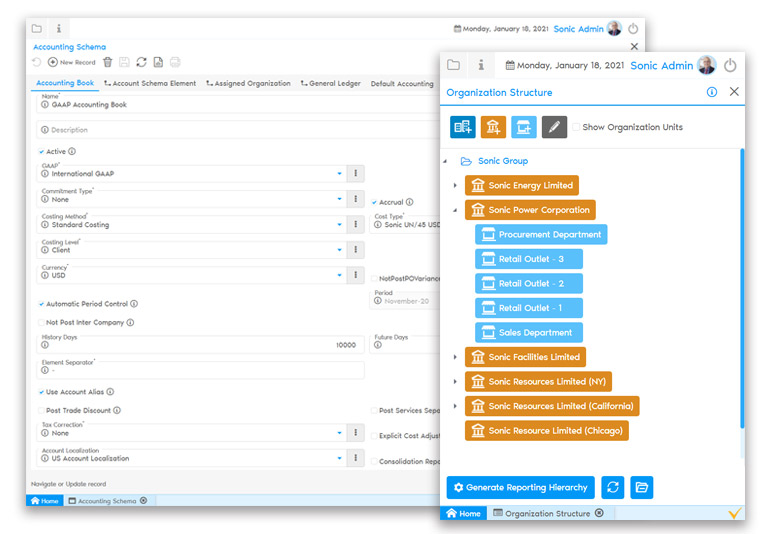
Task: Select the Sales Department tree item
Action: coord(528,333)
